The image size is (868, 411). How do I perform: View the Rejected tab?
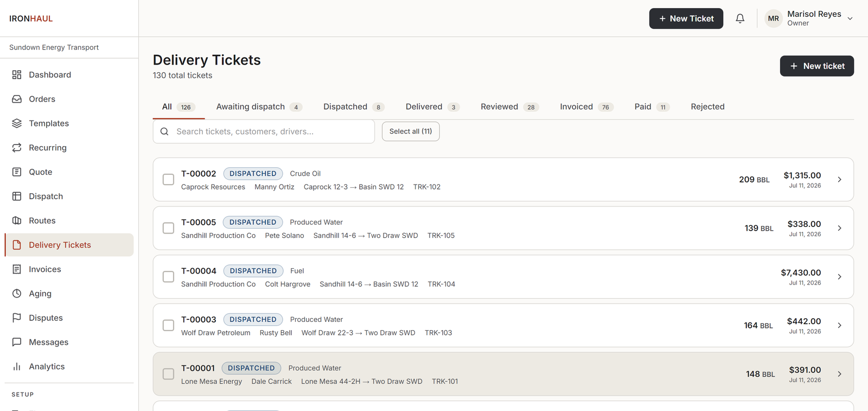tap(707, 107)
